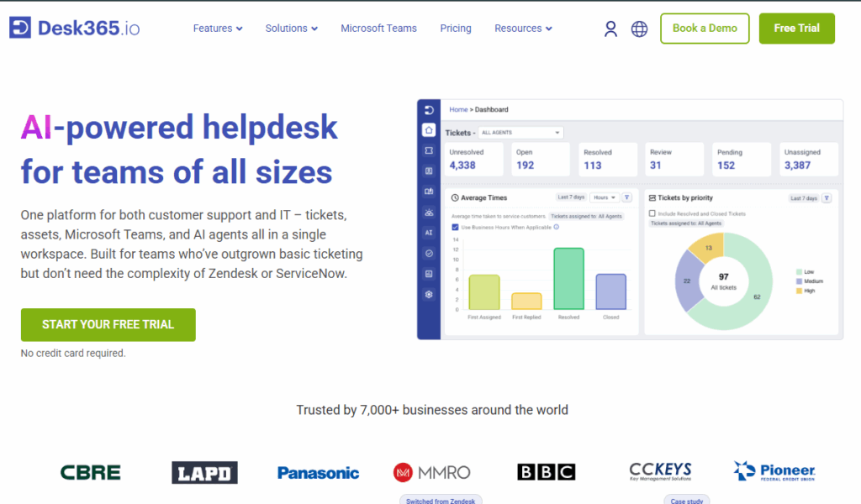Click the Average Times filter icon
The height and width of the screenshot is (504, 861).
626,197
